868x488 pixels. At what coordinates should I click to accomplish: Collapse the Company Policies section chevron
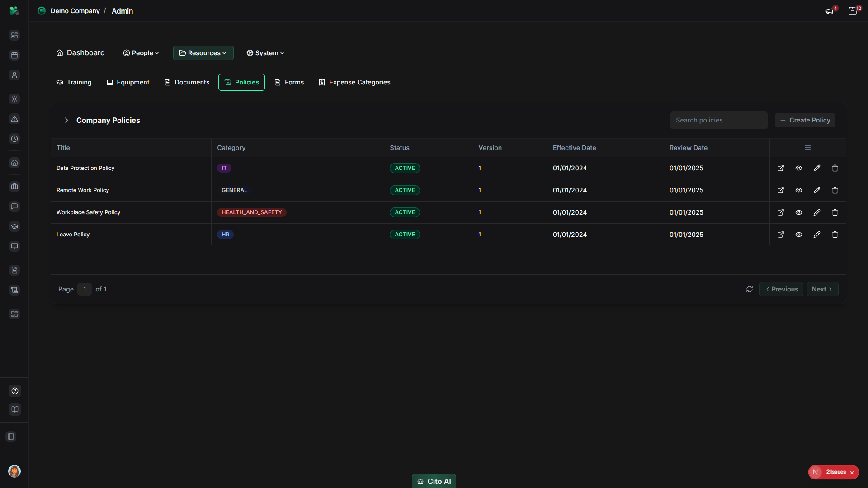click(66, 120)
